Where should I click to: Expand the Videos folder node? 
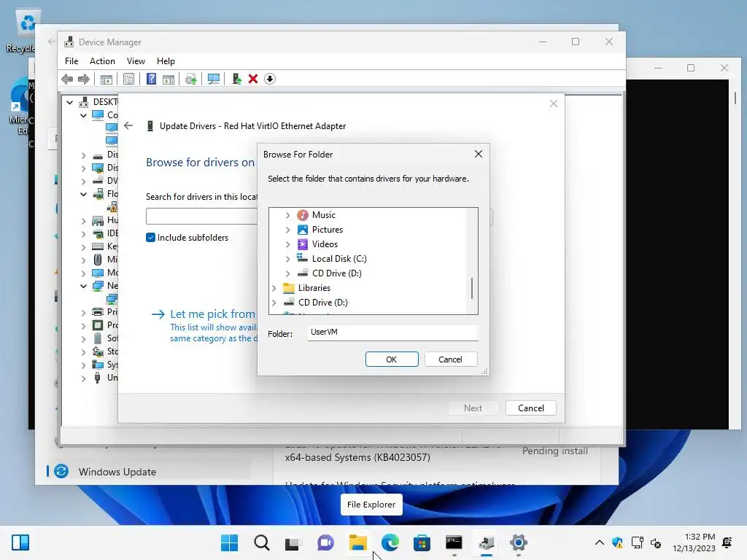(287, 244)
